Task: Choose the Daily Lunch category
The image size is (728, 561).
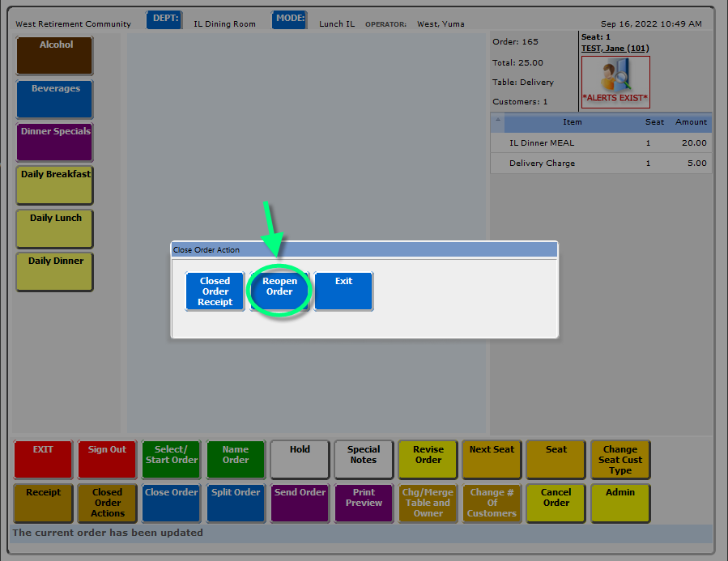Action: 55,228
